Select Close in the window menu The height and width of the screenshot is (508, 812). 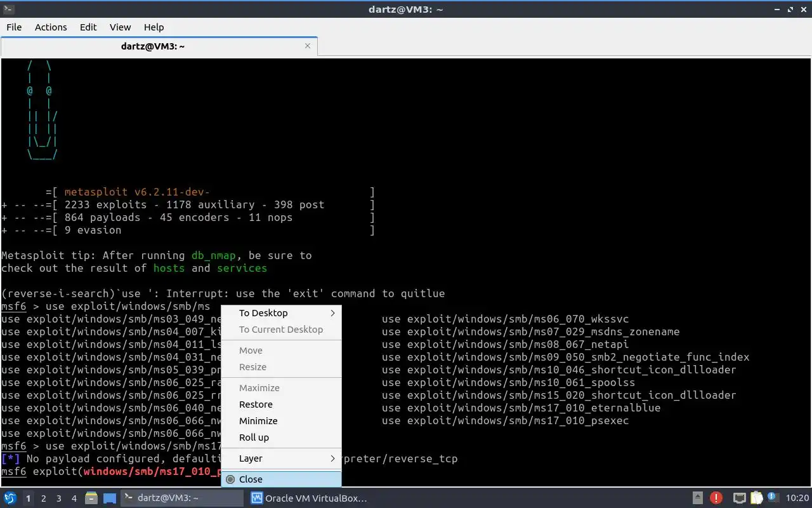tap(281, 479)
